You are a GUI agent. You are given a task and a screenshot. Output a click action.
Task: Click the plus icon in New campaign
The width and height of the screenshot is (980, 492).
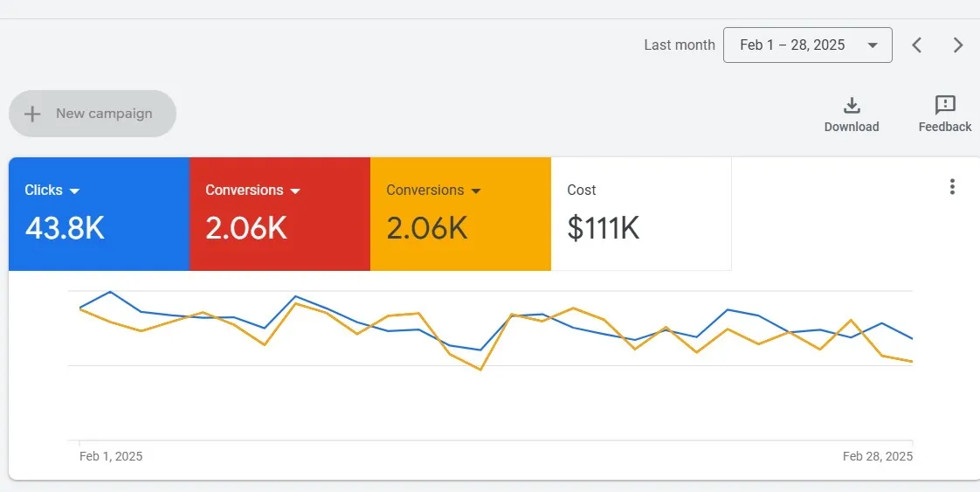coord(31,114)
